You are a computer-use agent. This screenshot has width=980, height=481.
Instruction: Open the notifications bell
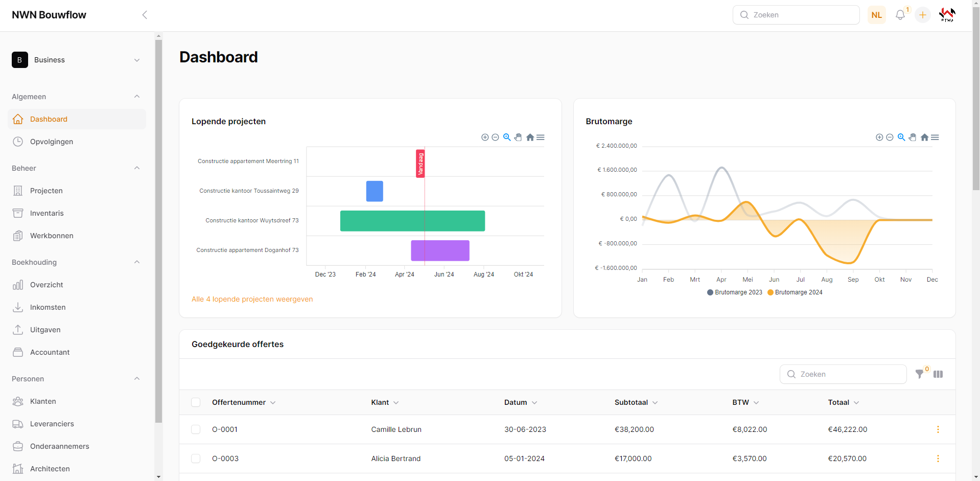pos(900,15)
